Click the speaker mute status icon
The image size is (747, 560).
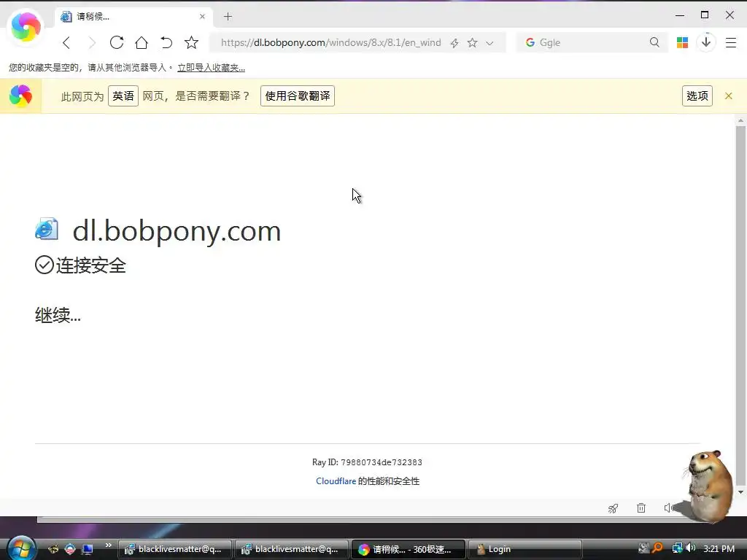point(668,508)
